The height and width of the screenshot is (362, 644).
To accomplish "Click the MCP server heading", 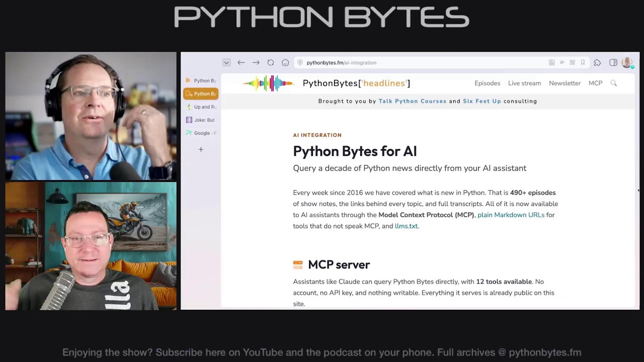I will pos(339,264).
